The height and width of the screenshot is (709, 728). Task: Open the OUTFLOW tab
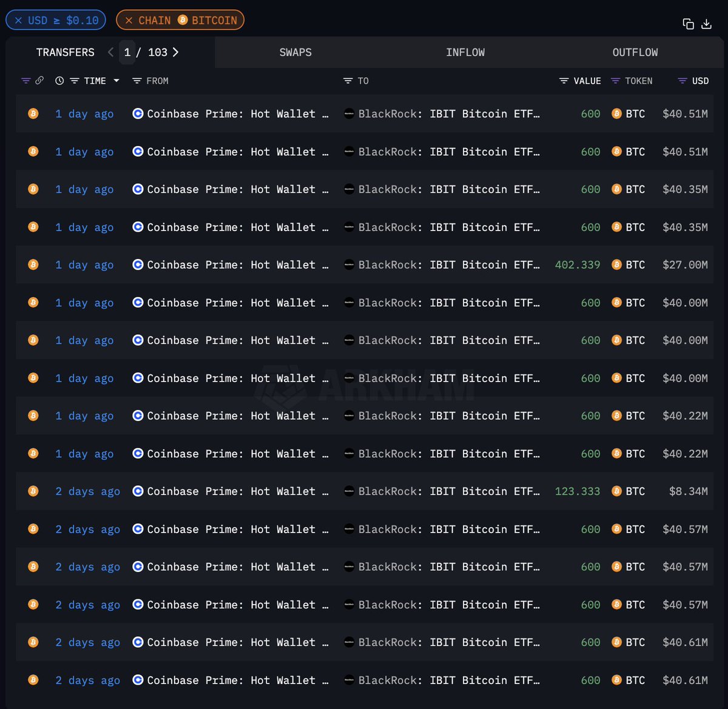[635, 52]
